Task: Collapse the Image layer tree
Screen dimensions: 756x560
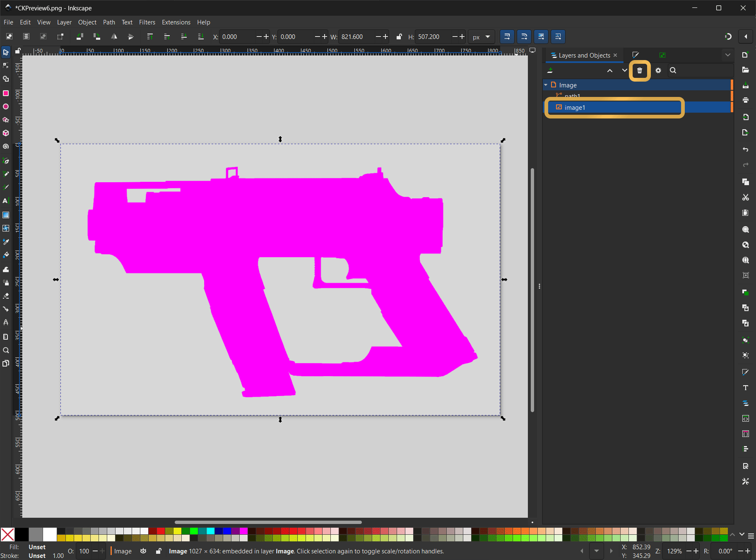Action: (x=546, y=85)
